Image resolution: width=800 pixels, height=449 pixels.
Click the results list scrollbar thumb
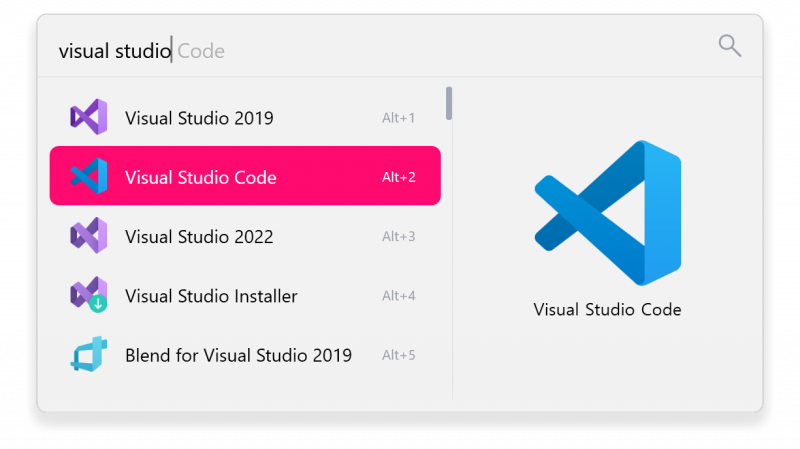coord(449,103)
